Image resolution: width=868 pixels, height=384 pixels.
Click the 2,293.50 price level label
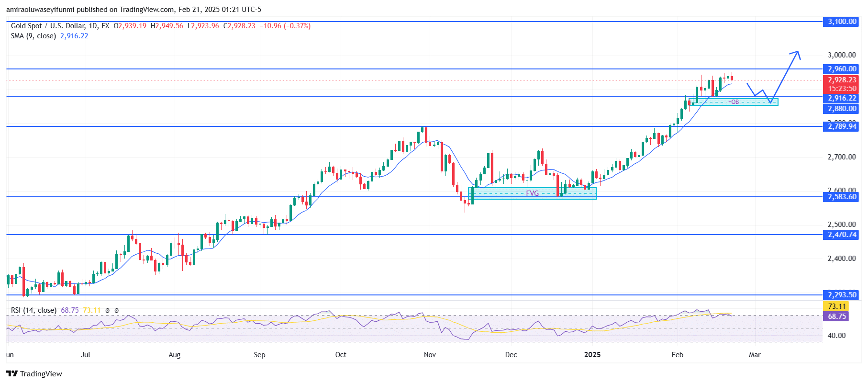point(842,295)
